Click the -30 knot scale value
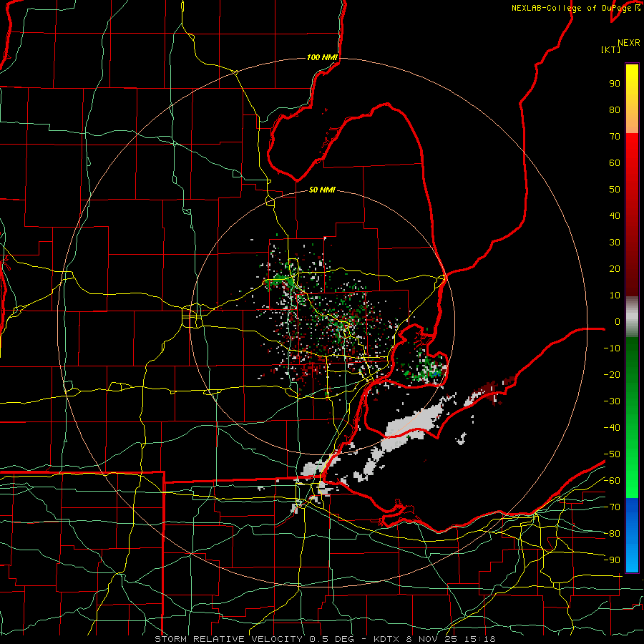Viewport: 644px width, 644px height. (612, 401)
